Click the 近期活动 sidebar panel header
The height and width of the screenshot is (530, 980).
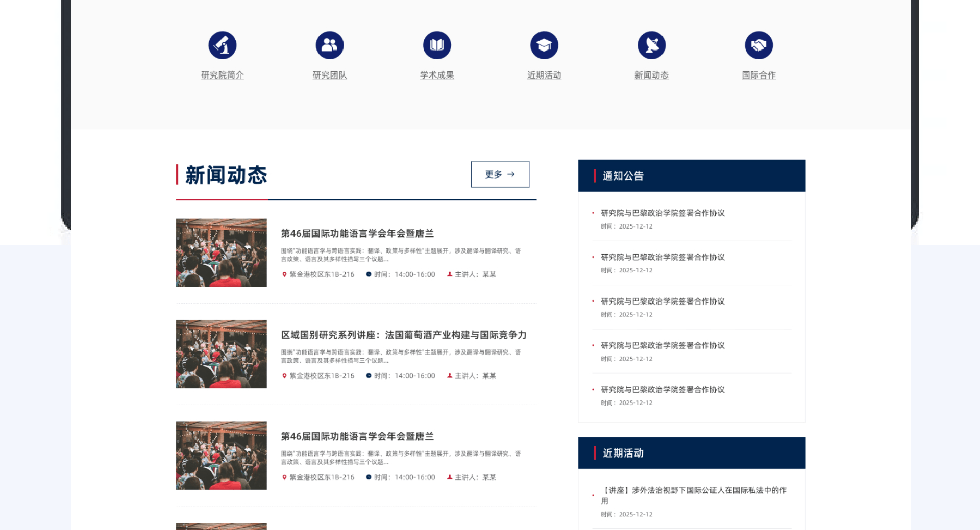pos(692,453)
